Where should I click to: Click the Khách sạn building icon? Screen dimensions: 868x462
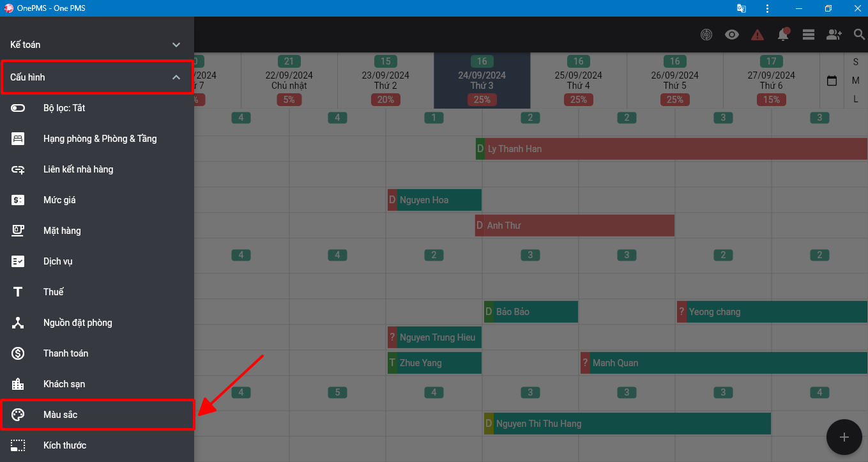click(x=18, y=384)
